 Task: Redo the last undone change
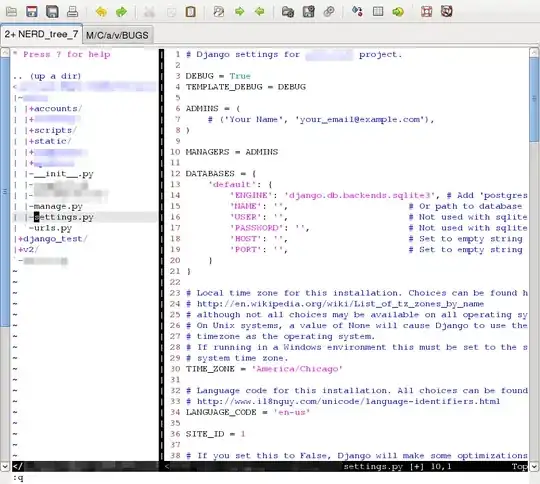click(121, 12)
